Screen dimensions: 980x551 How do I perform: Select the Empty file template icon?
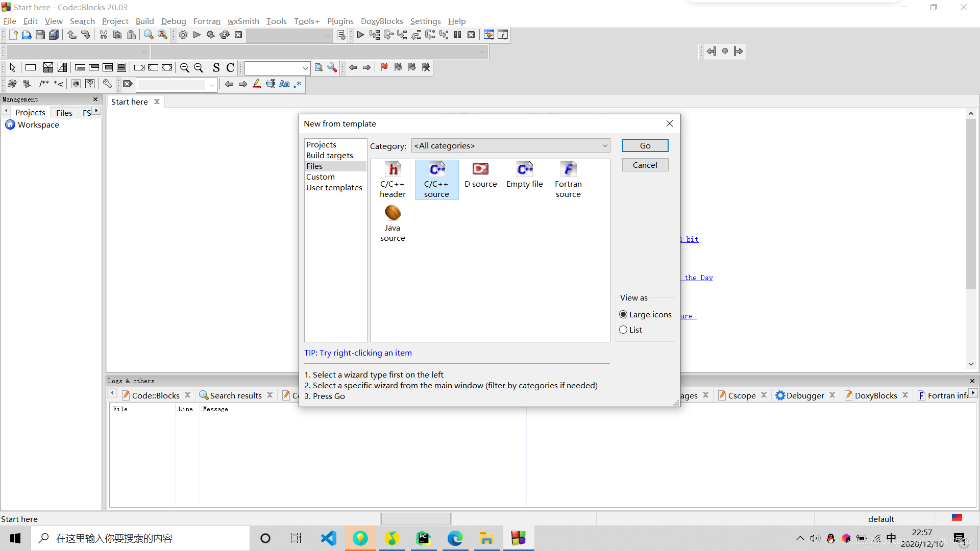click(x=524, y=175)
